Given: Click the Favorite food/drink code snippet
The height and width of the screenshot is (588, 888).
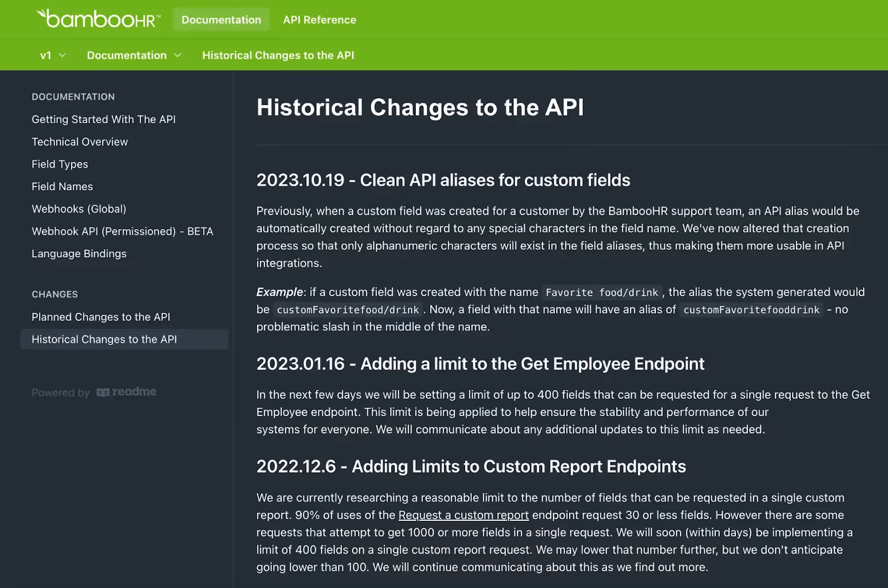Looking at the screenshot, I should coord(602,292).
